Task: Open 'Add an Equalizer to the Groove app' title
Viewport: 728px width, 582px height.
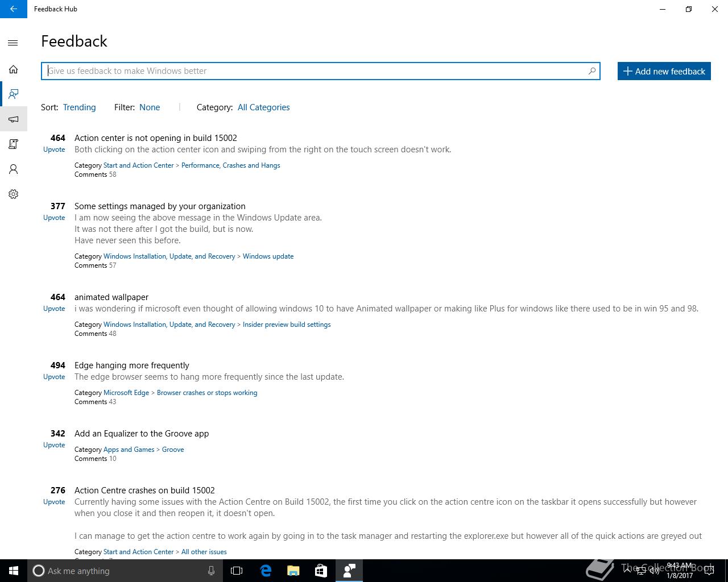Action: point(142,434)
